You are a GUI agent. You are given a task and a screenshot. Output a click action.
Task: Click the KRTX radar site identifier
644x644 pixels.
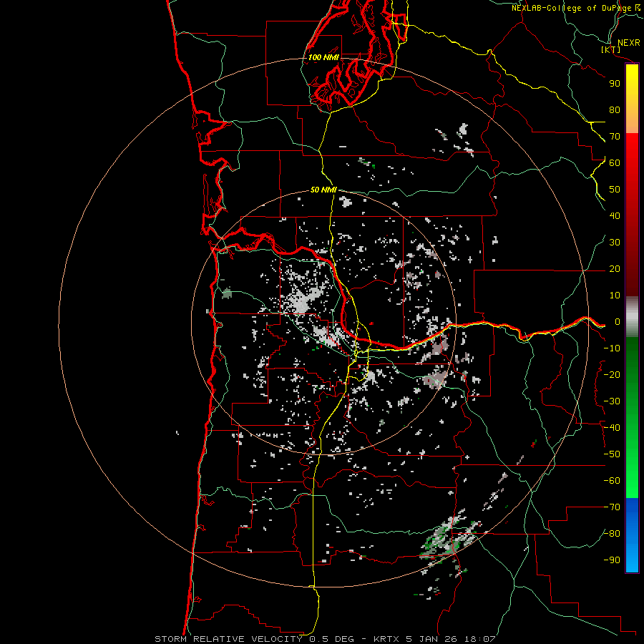pyautogui.click(x=386, y=639)
